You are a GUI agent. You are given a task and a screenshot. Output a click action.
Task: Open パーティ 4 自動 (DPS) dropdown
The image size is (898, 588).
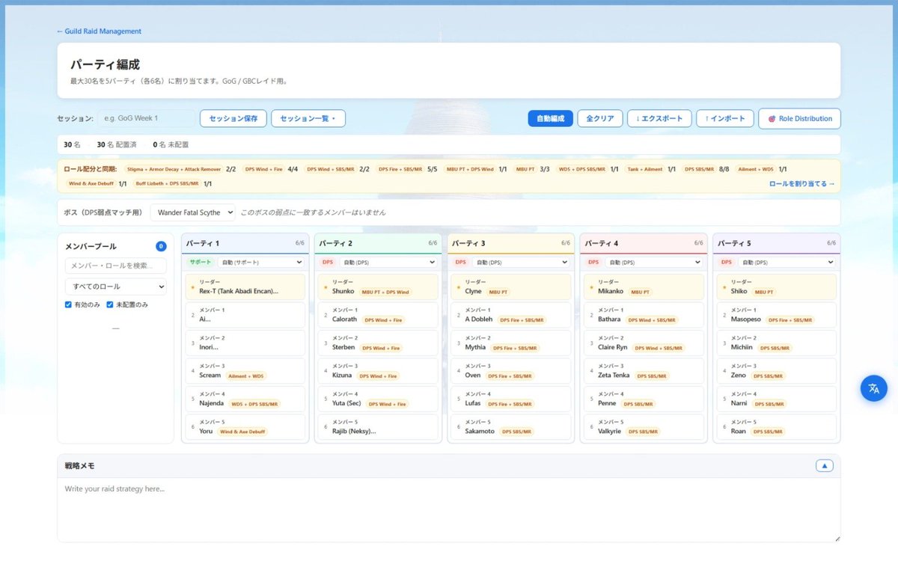pos(654,263)
